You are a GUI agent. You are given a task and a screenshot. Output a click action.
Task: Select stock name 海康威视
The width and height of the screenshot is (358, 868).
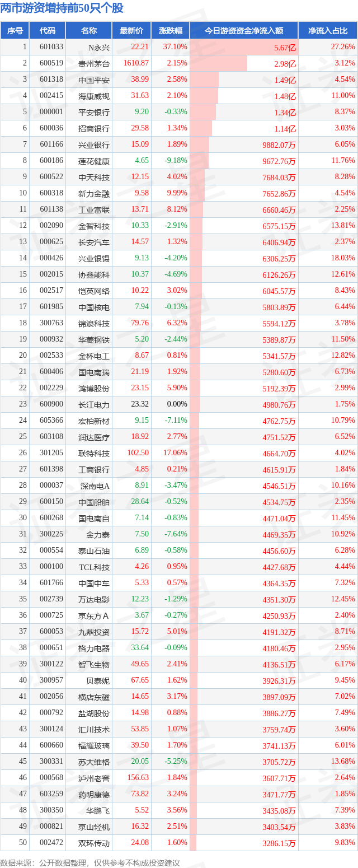coord(94,96)
